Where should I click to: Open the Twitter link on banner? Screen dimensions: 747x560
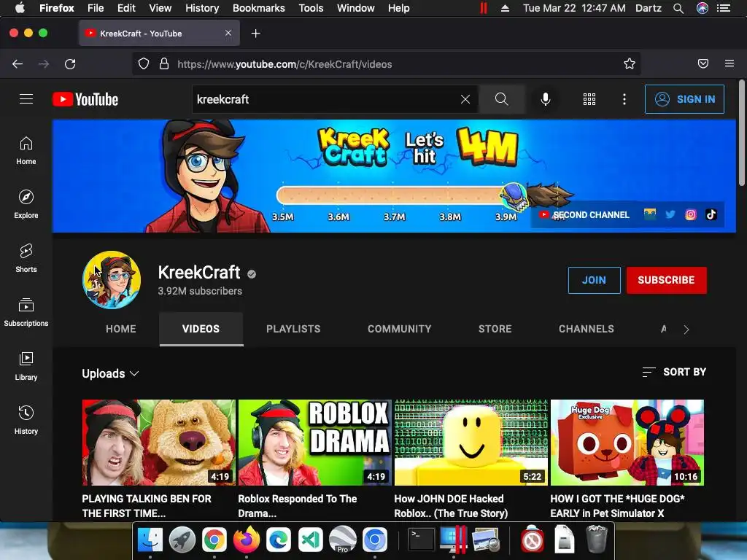pyautogui.click(x=670, y=214)
